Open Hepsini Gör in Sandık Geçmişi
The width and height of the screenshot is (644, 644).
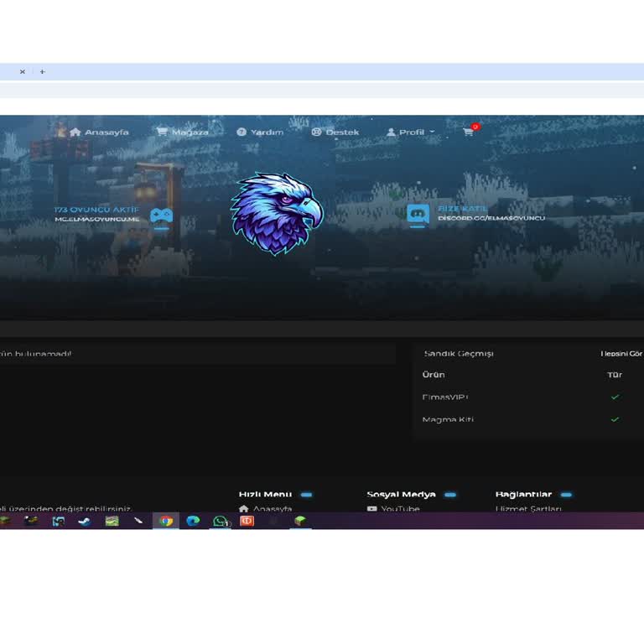point(621,354)
